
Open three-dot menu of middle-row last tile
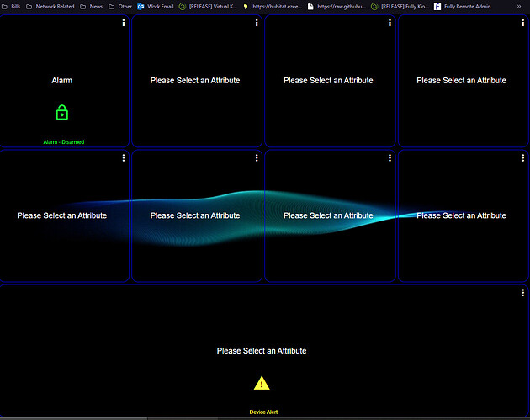click(x=523, y=157)
